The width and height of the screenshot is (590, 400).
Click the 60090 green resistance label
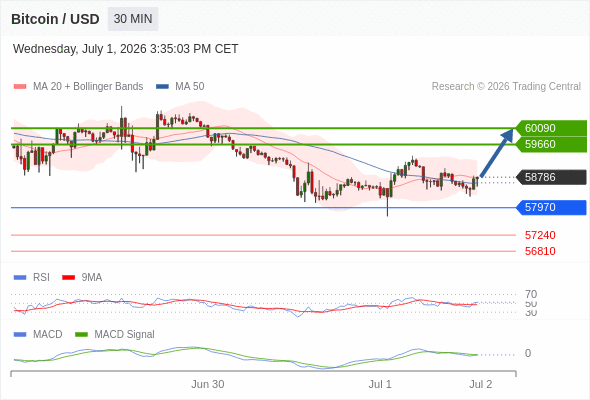click(551, 128)
